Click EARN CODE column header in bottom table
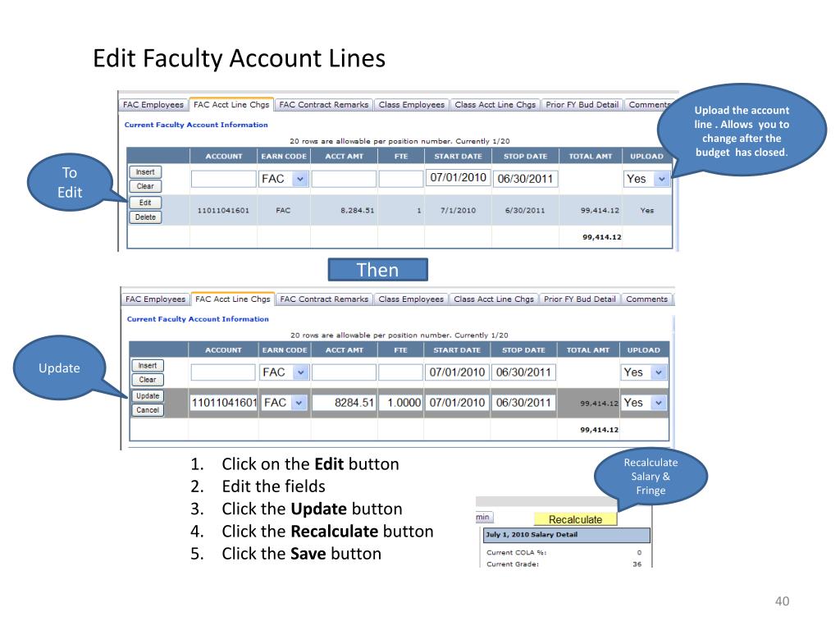This screenshot has height=630, width=840. 285,350
